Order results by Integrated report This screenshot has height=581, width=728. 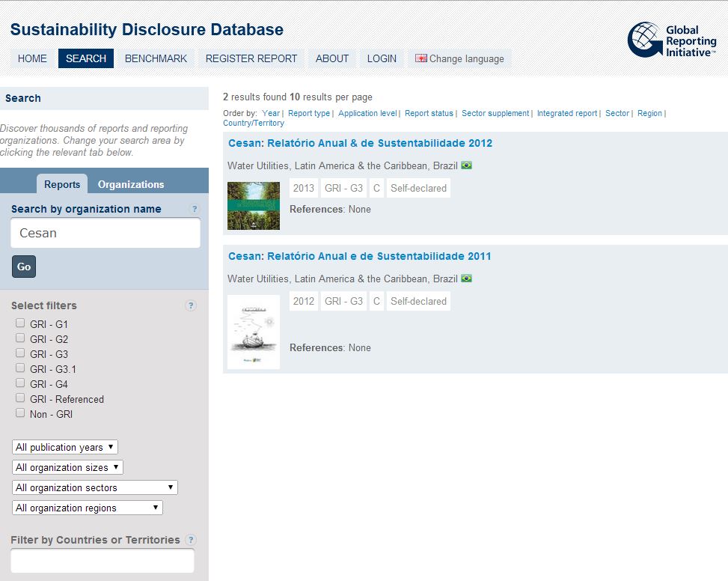point(567,113)
